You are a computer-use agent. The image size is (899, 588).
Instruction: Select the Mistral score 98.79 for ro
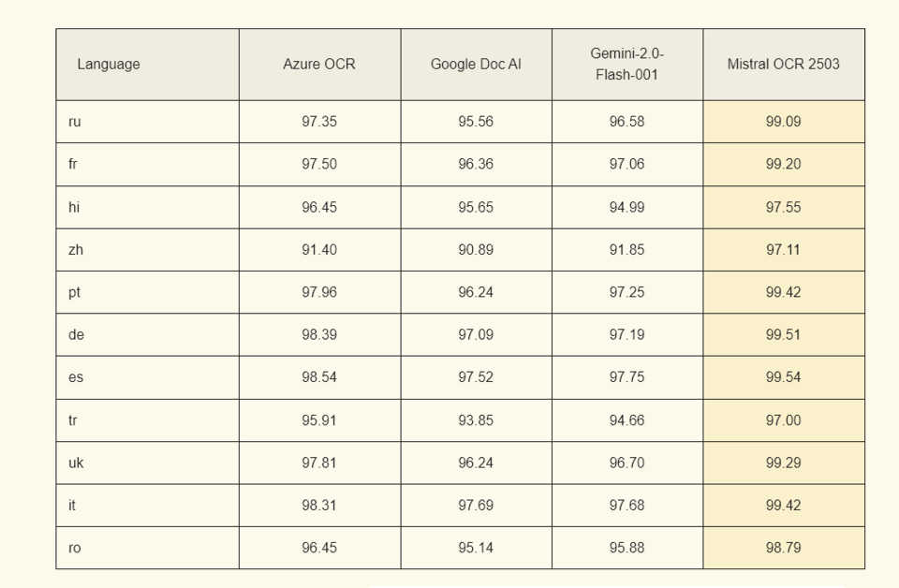(x=783, y=548)
